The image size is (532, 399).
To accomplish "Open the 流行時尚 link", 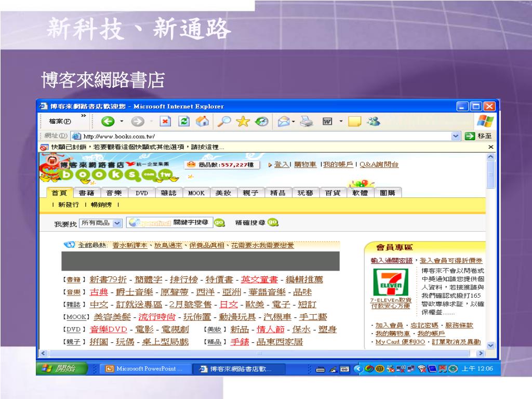I will point(157,317).
